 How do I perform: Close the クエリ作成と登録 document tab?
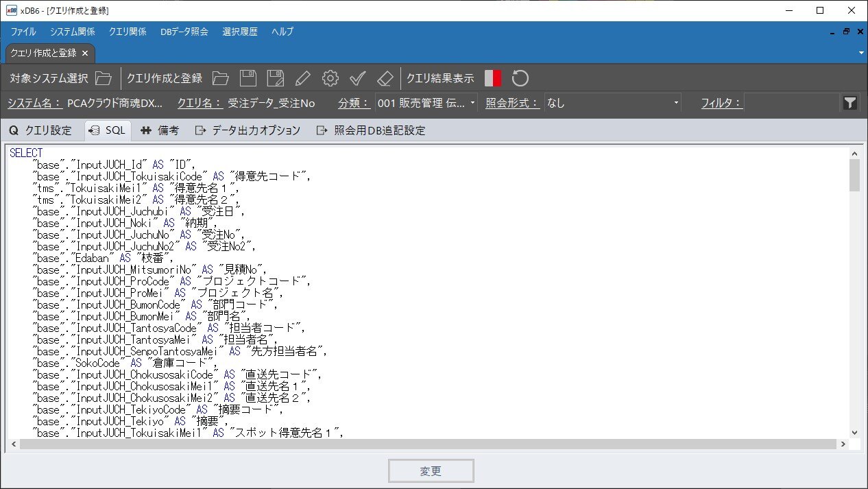(x=85, y=53)
